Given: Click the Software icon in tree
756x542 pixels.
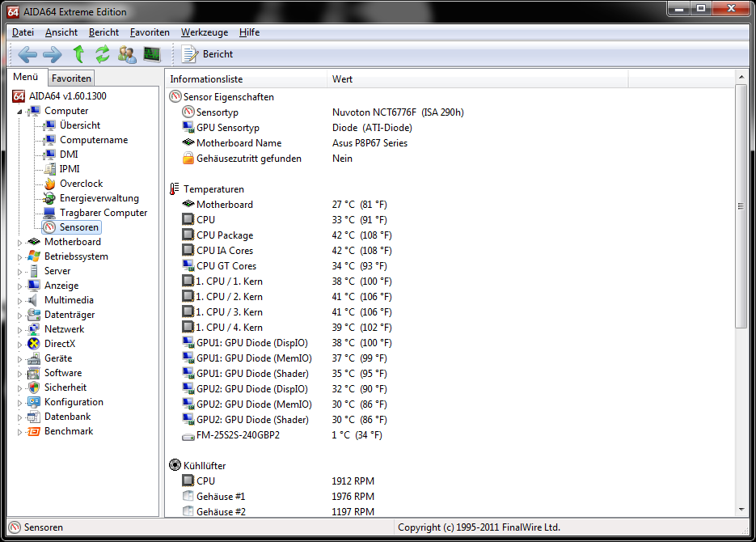Looking at the screenshot, I should point(34,373).
